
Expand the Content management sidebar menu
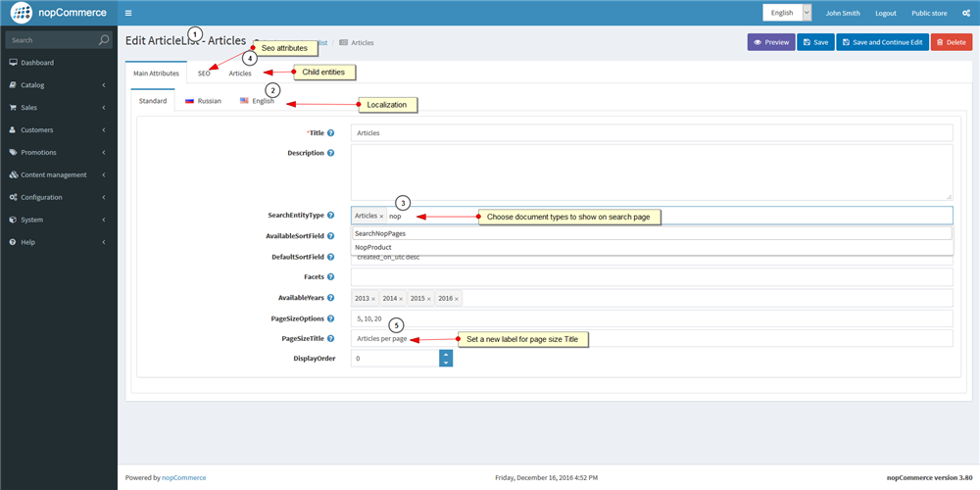tap(59, 175)
